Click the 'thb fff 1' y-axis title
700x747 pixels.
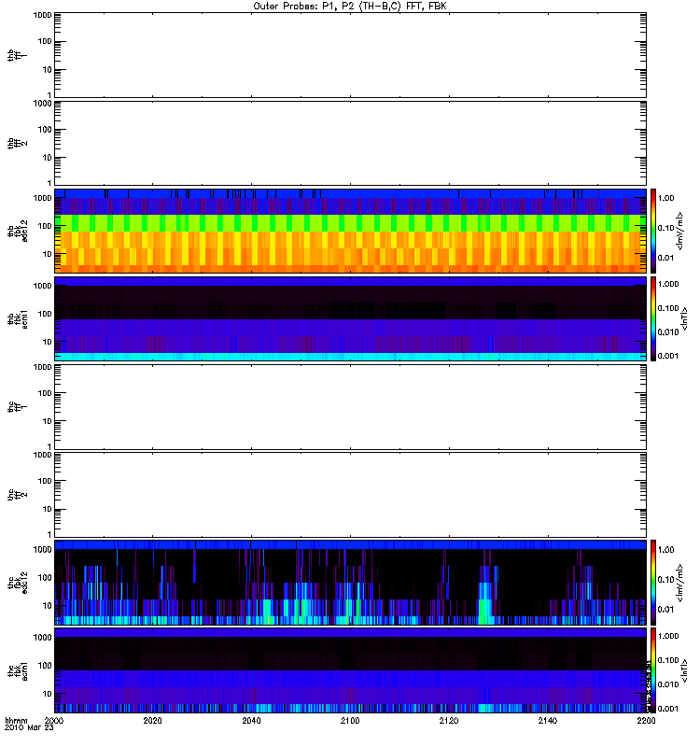coord(18,55)
